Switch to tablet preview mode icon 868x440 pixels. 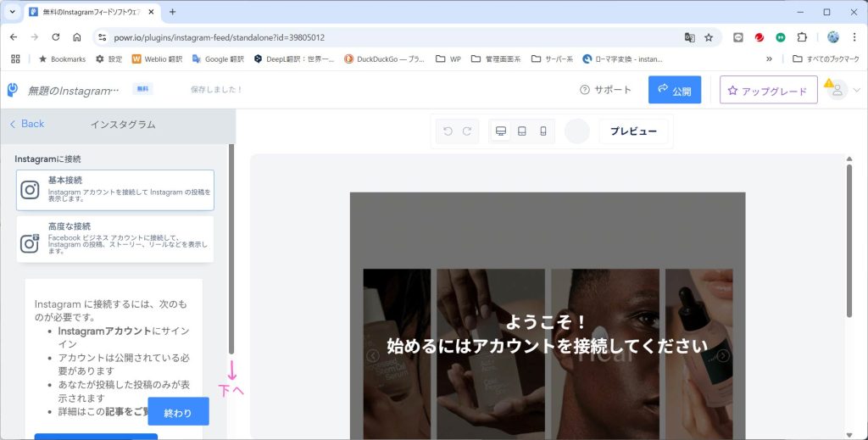521,131
